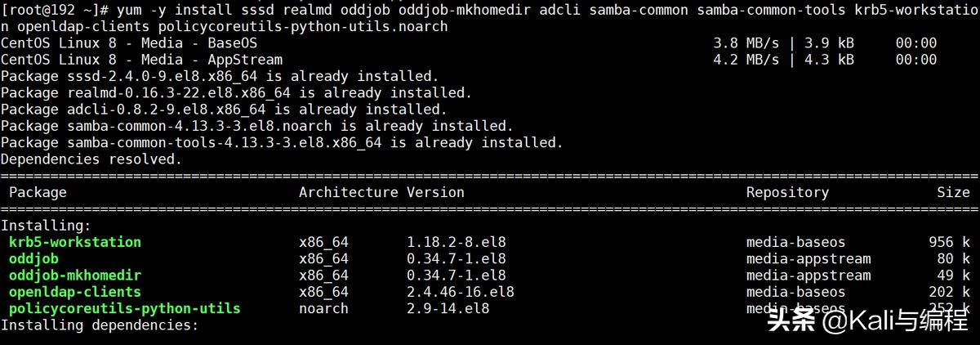Image resolution: width=980 pixels, height=345 pixels.
Task: Click the oddjob-mkhomedir package entry
Action: (x=75, y=276)
